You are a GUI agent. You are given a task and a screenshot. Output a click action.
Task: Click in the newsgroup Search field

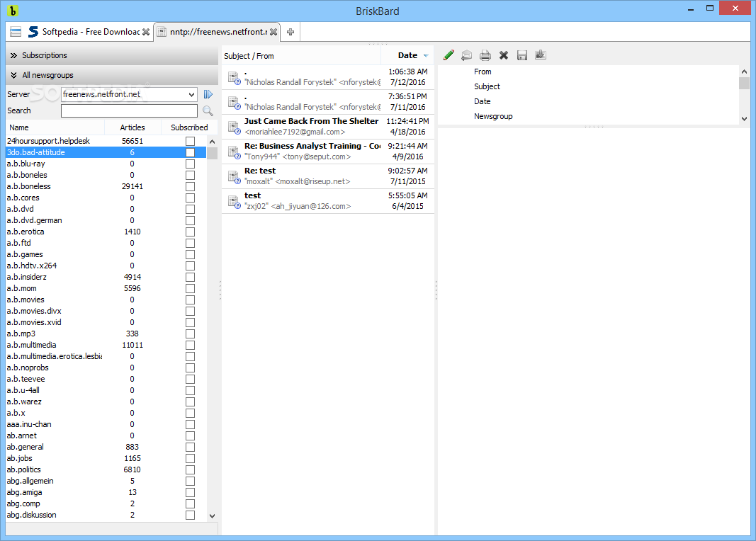click(129, 110)
